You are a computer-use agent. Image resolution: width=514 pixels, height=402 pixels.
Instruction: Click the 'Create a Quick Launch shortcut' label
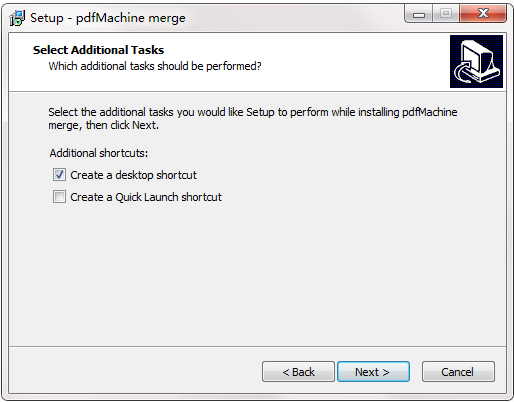click(146, 197)
